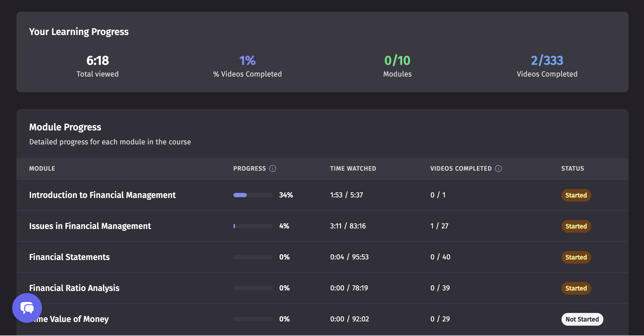Click the Not Started status badge

tap(582, 319)
